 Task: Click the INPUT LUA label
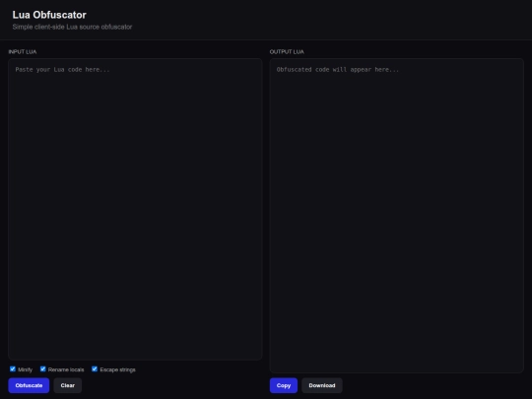point(23,52)
